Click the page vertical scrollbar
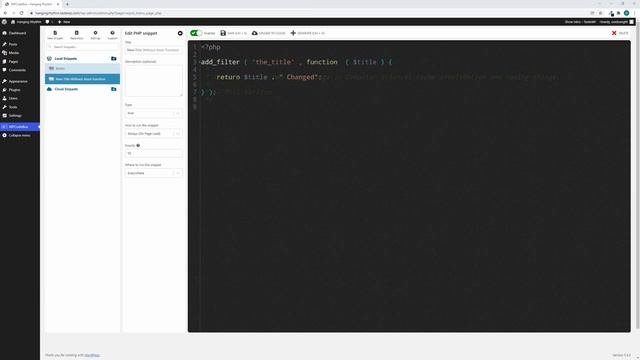Image resolution: width=640 pixels, height=360 pixels. [x=638, y=177]
